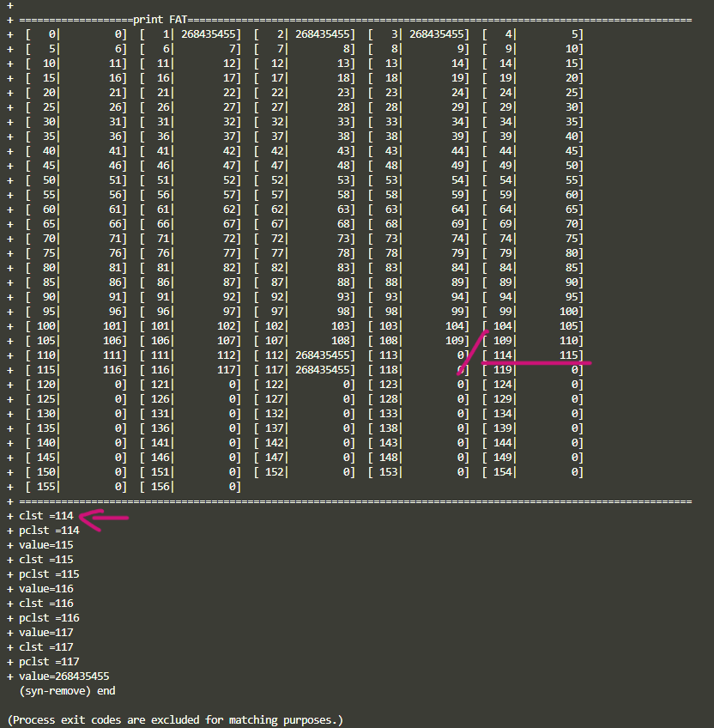
Task: Click the pink underline beneath FAT entry 114
Action: (536, 363)
